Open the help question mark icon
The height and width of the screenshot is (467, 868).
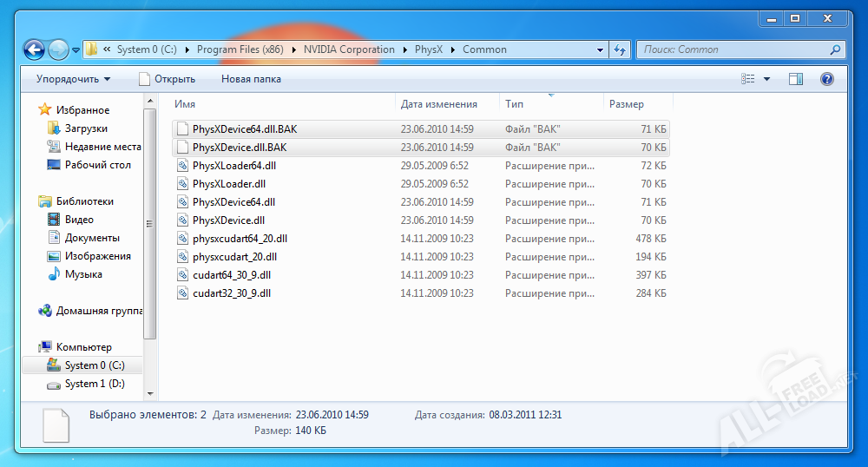[826, 79]
